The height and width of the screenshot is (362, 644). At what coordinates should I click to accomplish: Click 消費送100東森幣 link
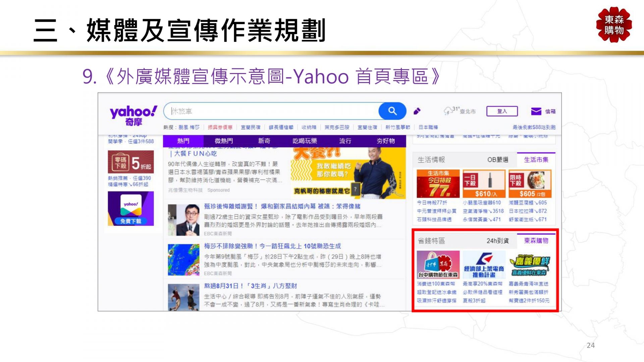[x=436, y=284]
